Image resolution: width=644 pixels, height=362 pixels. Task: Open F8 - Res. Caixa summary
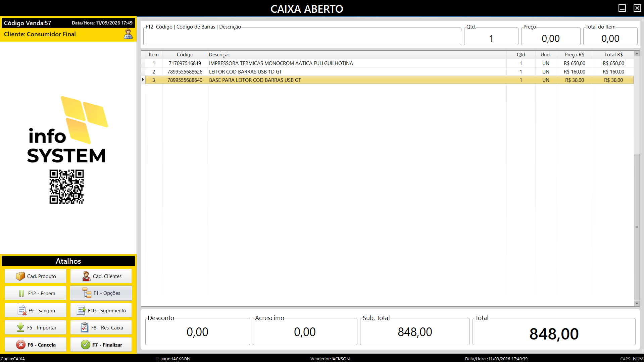[101, 327]
